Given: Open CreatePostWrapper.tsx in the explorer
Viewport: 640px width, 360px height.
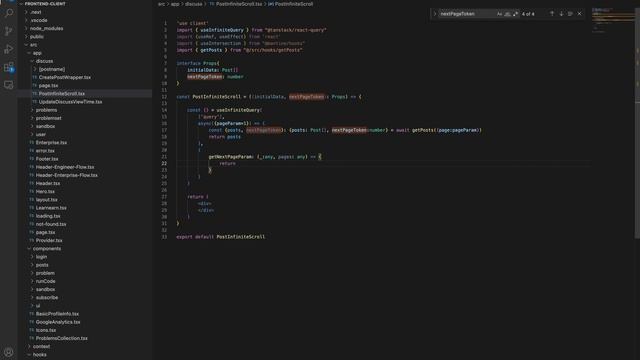Looking at the screenshot, I should tap(64, 78).
